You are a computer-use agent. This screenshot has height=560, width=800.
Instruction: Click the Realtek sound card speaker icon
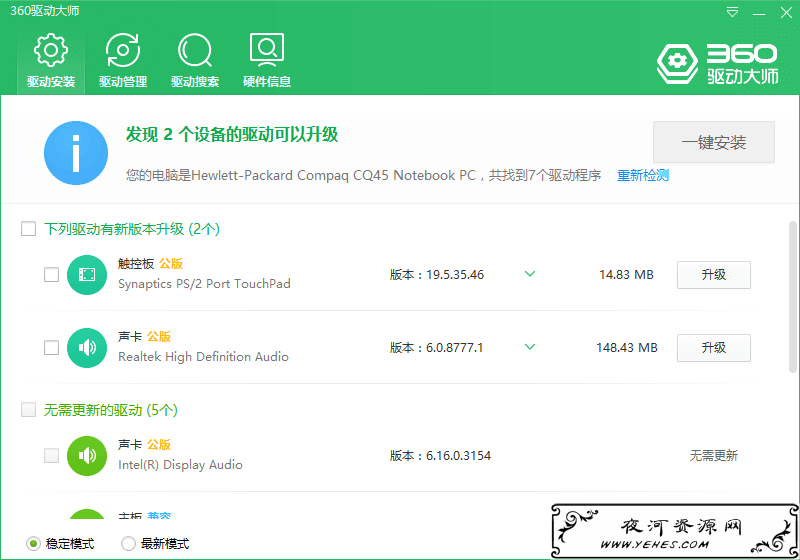(87, 348)
